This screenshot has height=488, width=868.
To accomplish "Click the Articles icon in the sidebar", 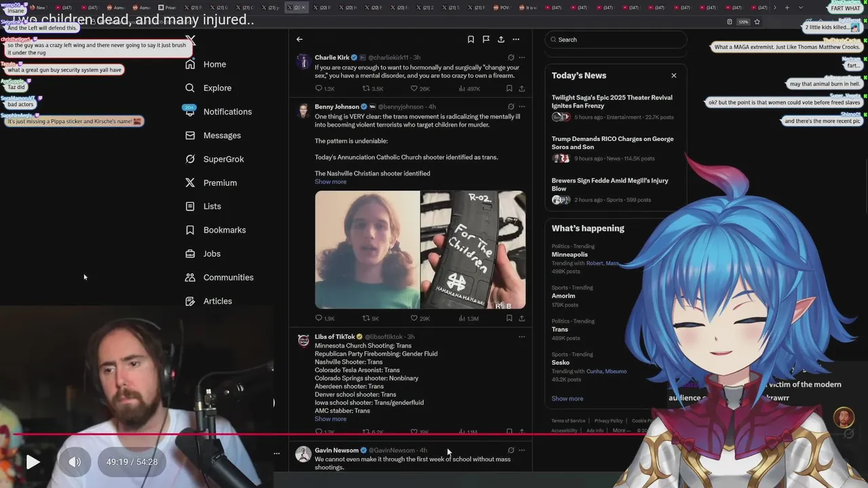I will click(190, 301).
